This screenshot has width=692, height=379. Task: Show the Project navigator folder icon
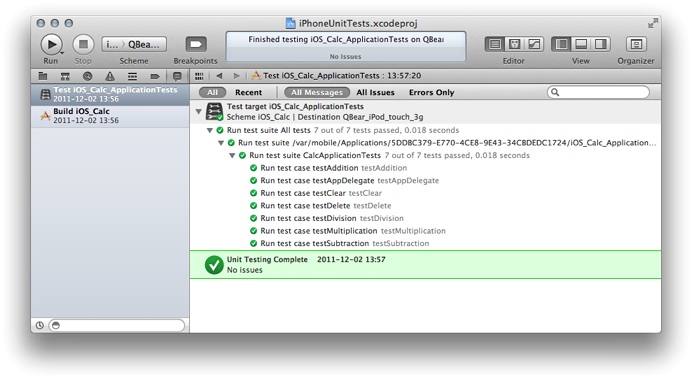click(x=43, y=76)
